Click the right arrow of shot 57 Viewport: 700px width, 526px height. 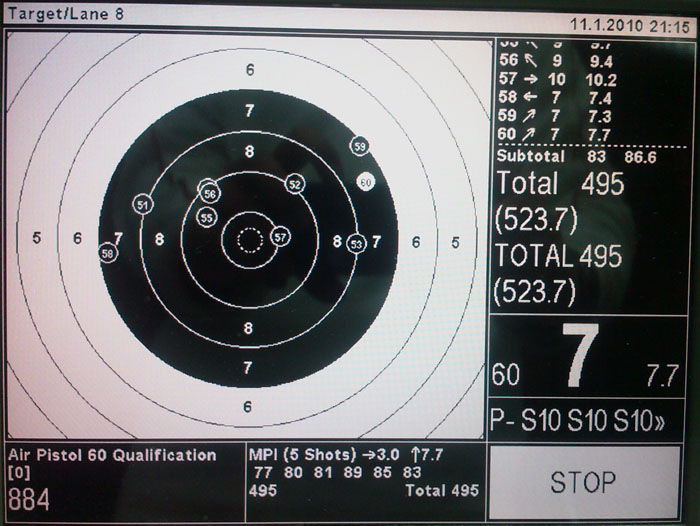click(530, 79)
